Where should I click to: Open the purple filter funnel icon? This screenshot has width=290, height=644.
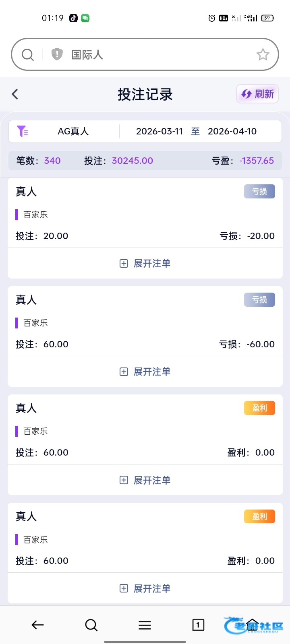pos(22,131)
